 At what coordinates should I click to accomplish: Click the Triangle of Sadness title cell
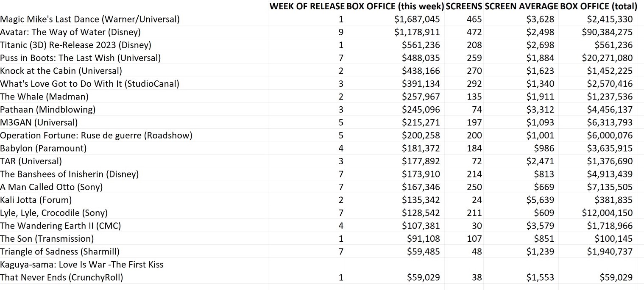click(x=60, y=251)
